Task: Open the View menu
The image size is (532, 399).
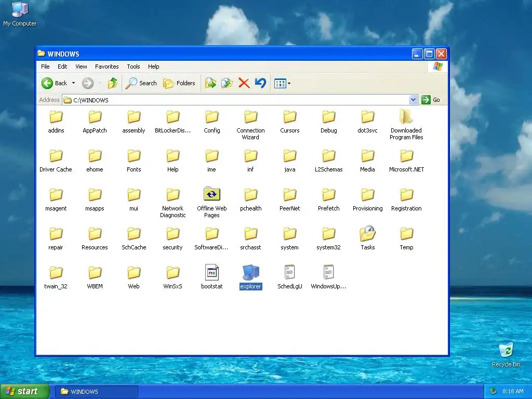Action: coord(81,66)
